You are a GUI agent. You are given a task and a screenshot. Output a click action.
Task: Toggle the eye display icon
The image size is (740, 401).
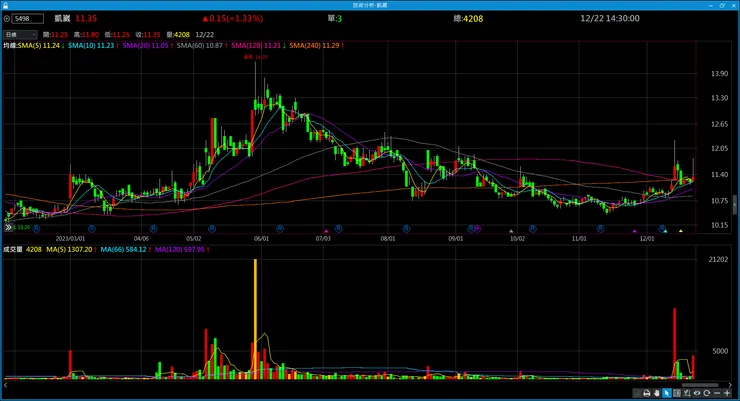697,393
